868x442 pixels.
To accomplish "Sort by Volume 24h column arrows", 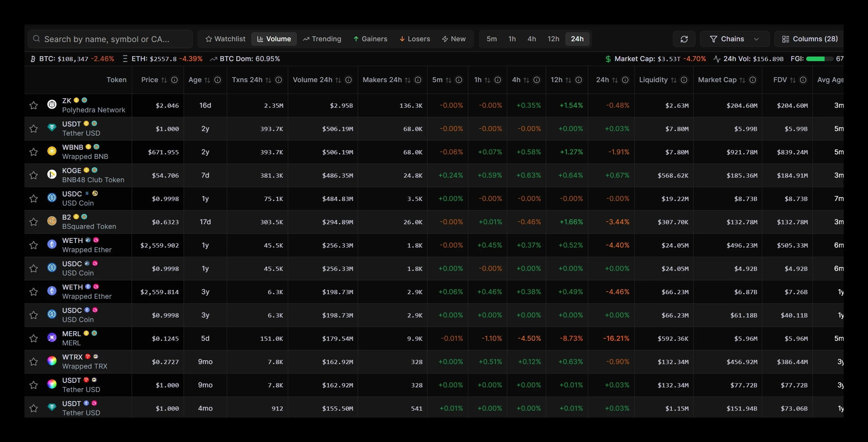I will coord(338,80).
